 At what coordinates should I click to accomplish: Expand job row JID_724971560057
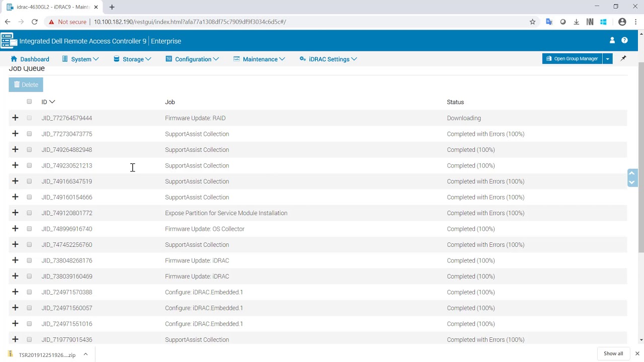click(x=15, y=308)
